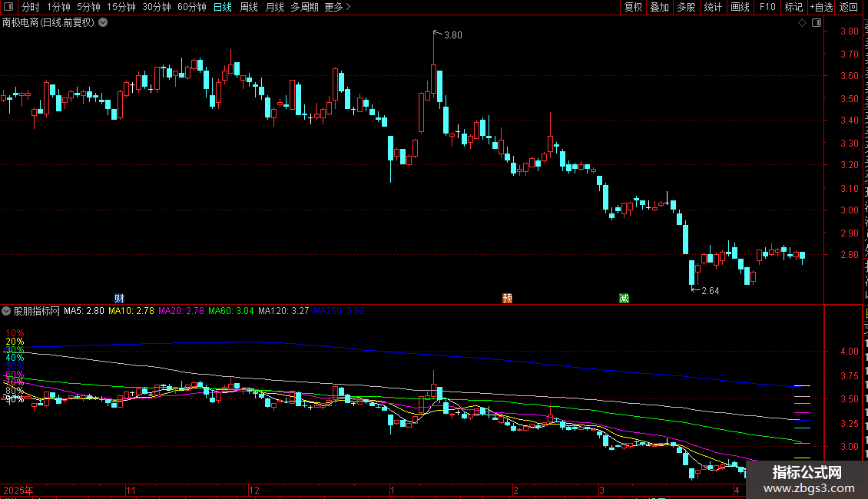This screenshot has height=499, width=868.
Task: Select the 1分钟 period tab
Action: point(58,7)
